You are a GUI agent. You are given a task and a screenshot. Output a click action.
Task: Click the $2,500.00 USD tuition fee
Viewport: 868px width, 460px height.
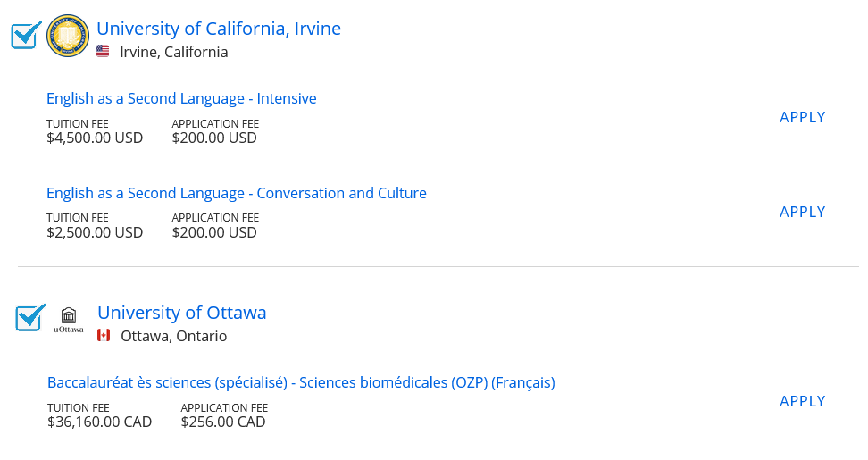pos(95,232)
